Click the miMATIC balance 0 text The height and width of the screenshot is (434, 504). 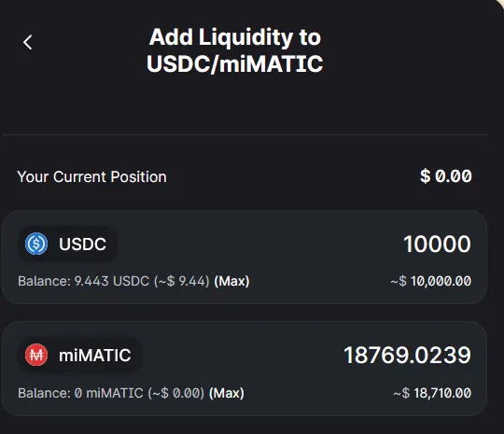(78, 393)
